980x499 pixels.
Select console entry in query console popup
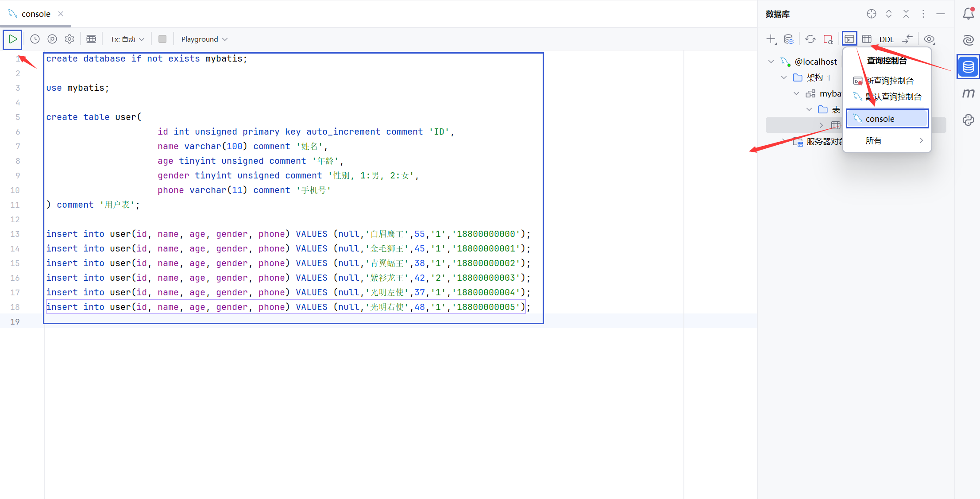coord(887,119)
